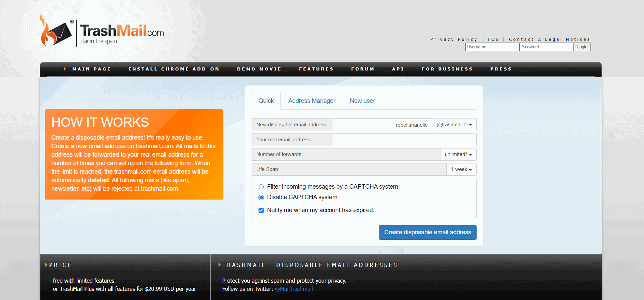The width and height of the screenshot is (644, 300).
Task: Select Filter incoming messages by CAPTCHA option
Action: click(261, 187)
